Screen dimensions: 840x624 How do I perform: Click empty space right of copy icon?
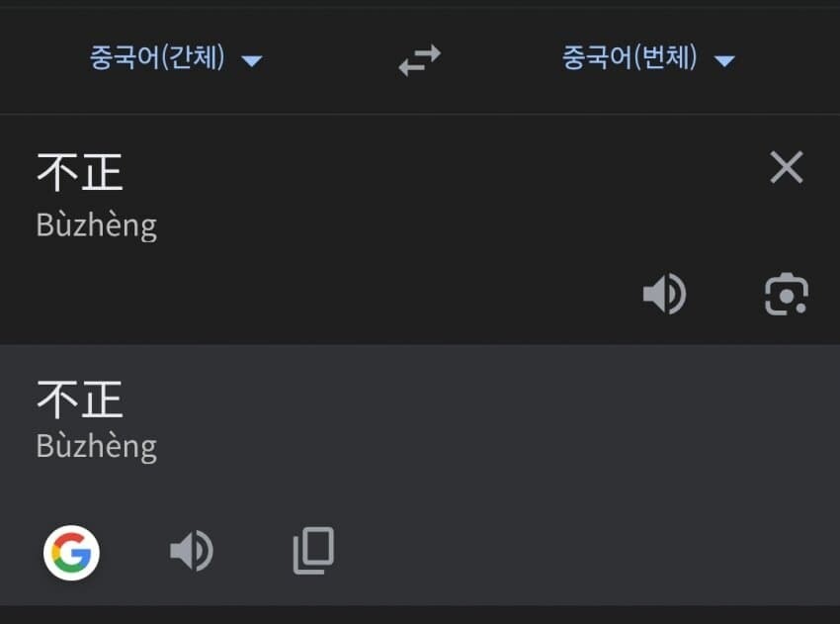click(x=573, y=551)
